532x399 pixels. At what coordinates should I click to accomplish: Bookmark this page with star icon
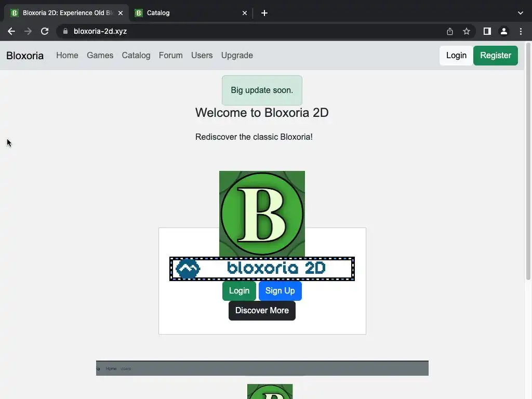(467, 31)
